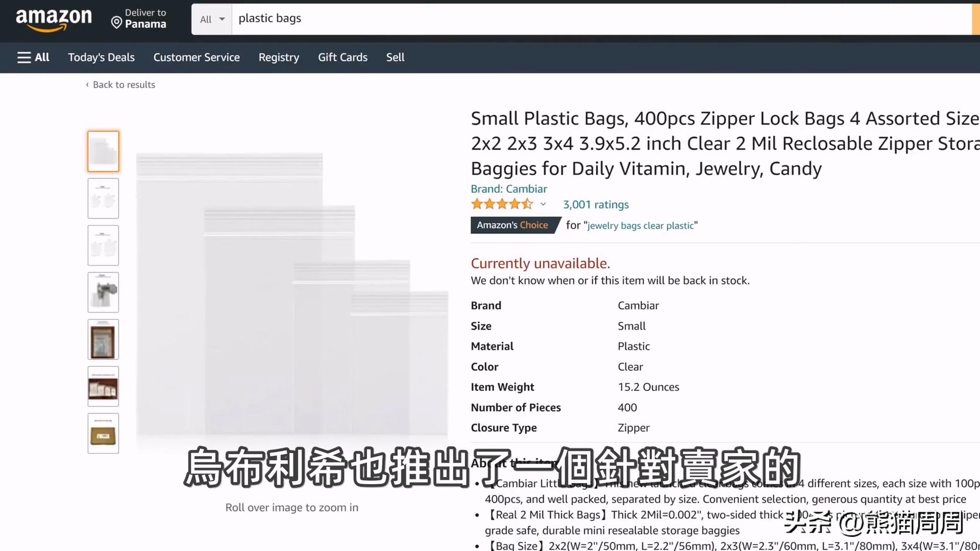Select the first product image thumbnail
This screenshot has width=980, height=551.
pos(103,151)
